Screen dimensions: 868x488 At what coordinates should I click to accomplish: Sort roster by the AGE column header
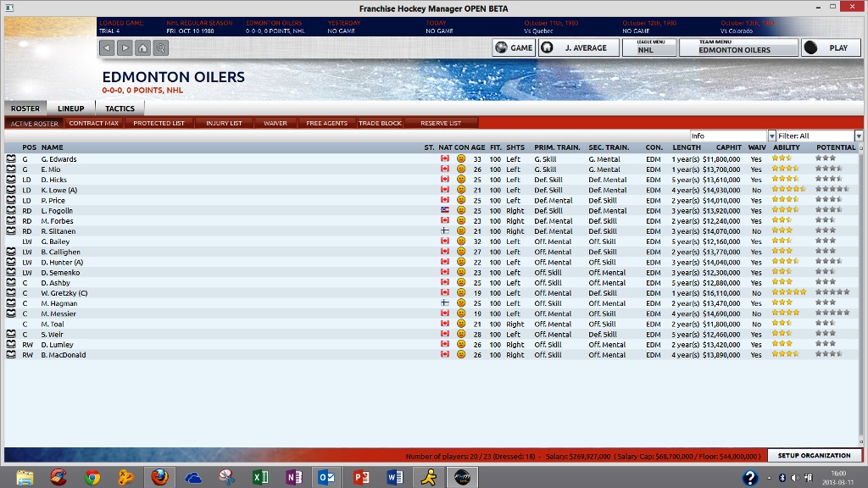(478, 147)
